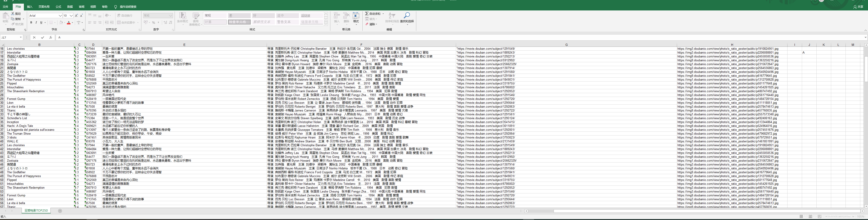
Task: Switch to the Data (数据) tab
Action: 70,7
